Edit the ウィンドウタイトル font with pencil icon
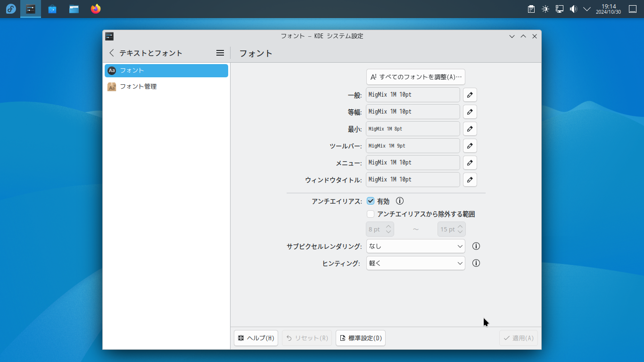 click(470, 180)
